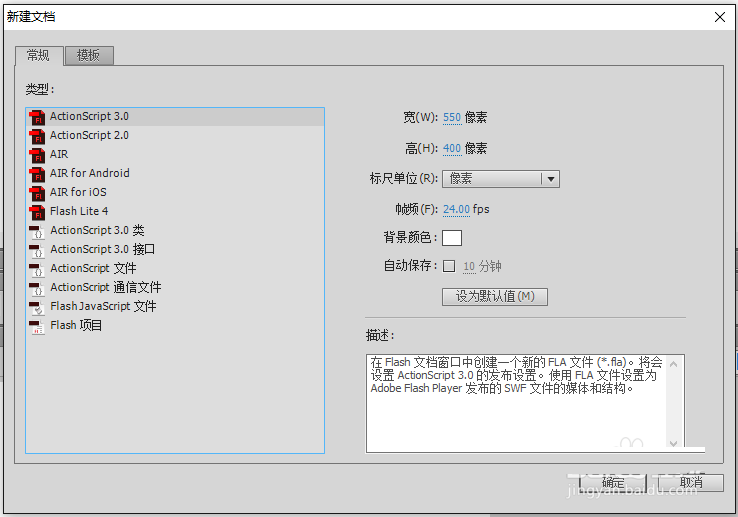Click the AIR for Android file icon
Image resolution: width=738 pixels, height=517 pixels.
37,174
